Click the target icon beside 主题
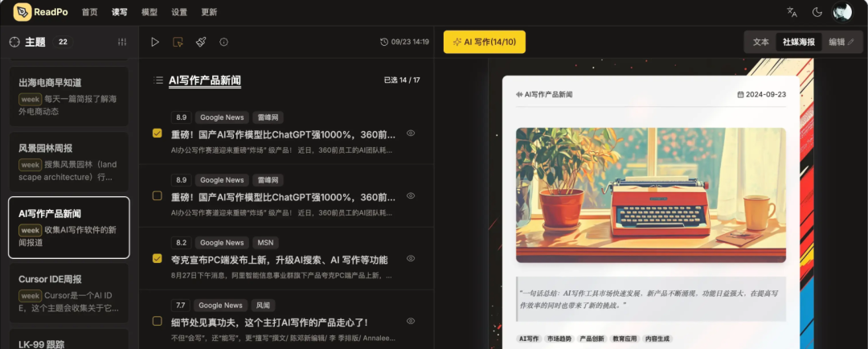 (x=15, y=42)
